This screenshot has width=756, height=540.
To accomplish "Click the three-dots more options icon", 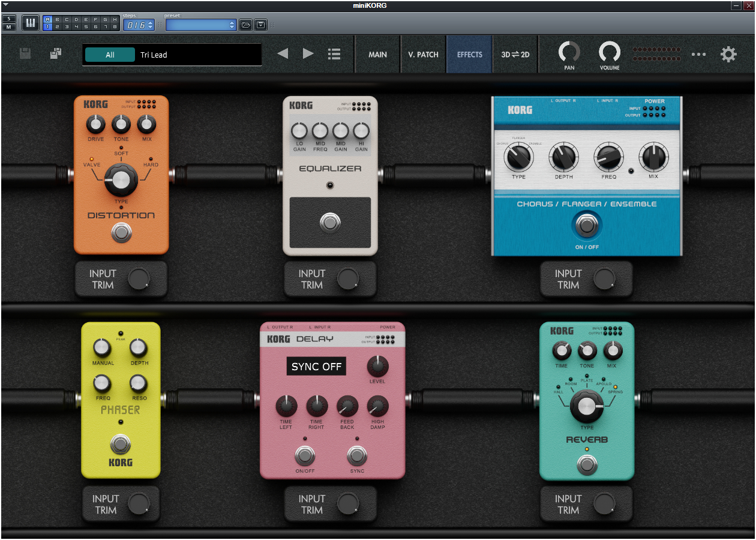I will [698, 55].
